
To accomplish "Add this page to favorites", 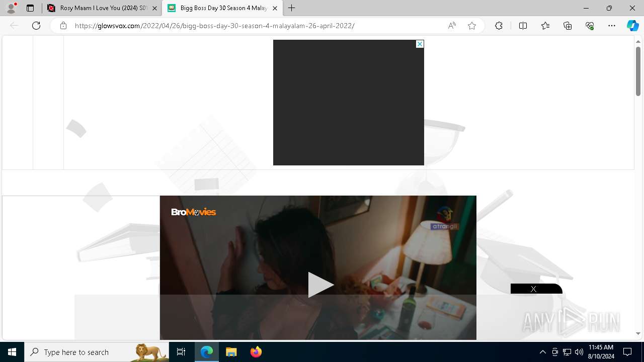I will (472, 26).
